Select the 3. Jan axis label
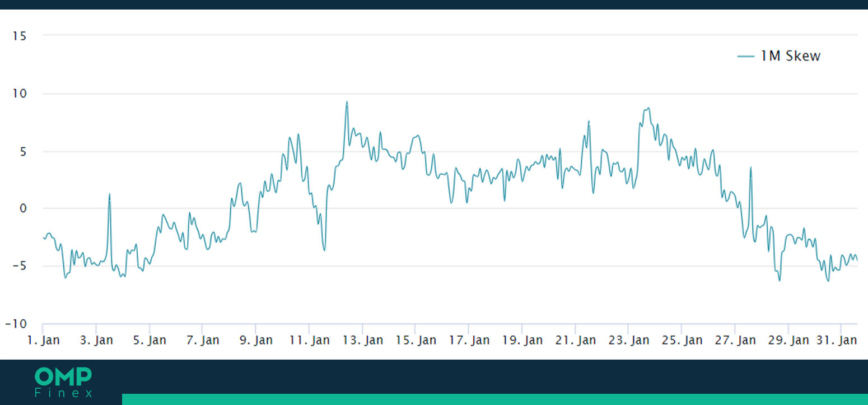Image resolution: width=868 pixels, height=405 pixels. pos(96,340)
